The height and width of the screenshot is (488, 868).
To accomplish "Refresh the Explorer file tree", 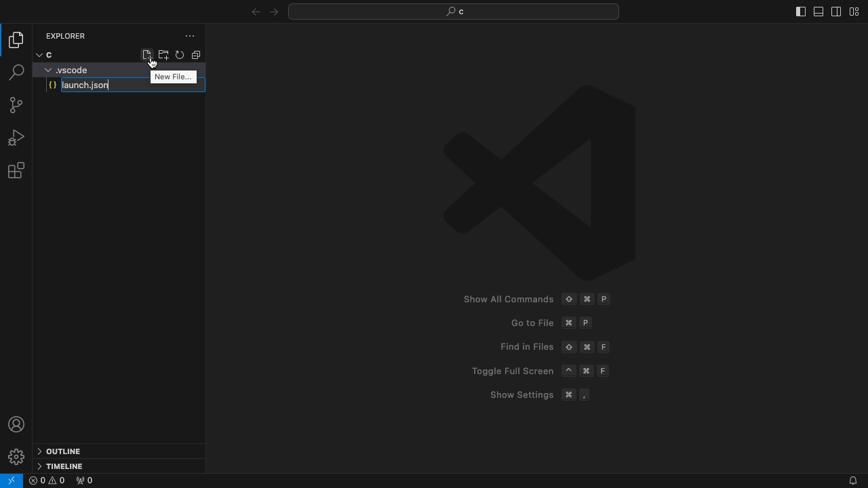I will (x=180, y=55).
